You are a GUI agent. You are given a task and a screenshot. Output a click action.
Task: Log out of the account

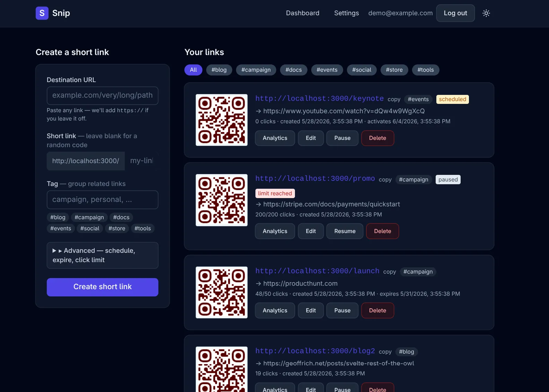point(455,13)
